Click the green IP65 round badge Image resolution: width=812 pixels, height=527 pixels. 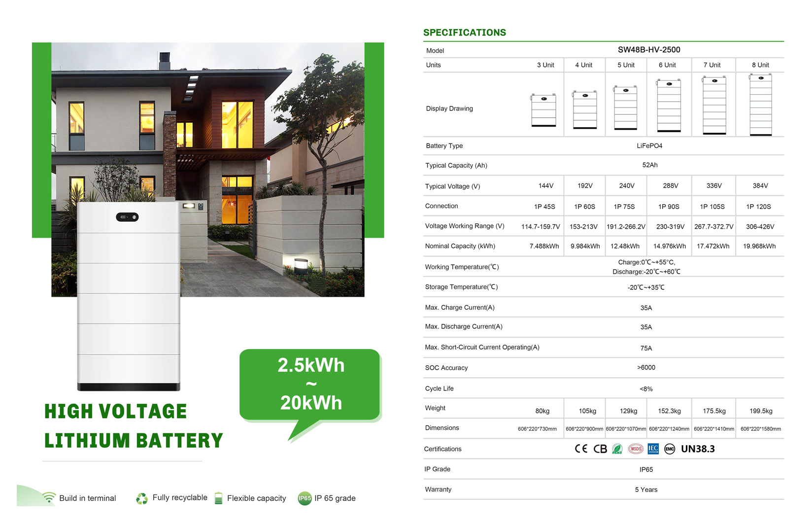pos(304,498)
